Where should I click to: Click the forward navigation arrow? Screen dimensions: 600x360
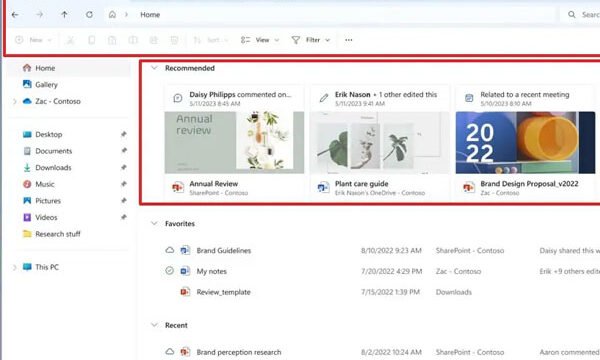(39, 15)
